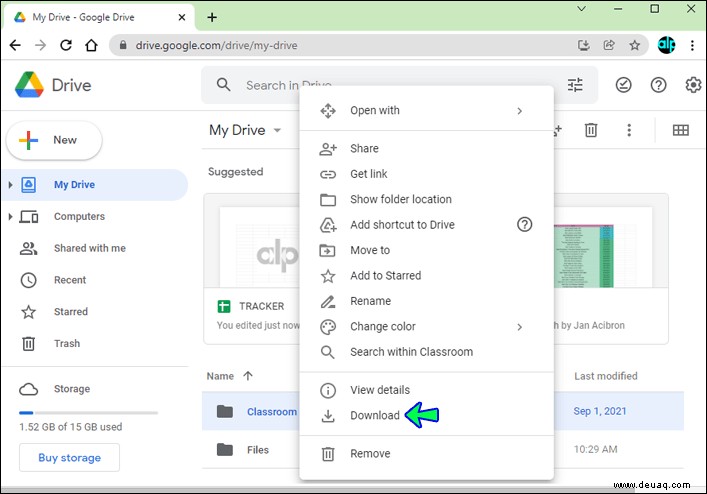Open the Chrome three-dot menu
Image resolution: width=707 pixels, height=494 pixels.
(692, 45)
